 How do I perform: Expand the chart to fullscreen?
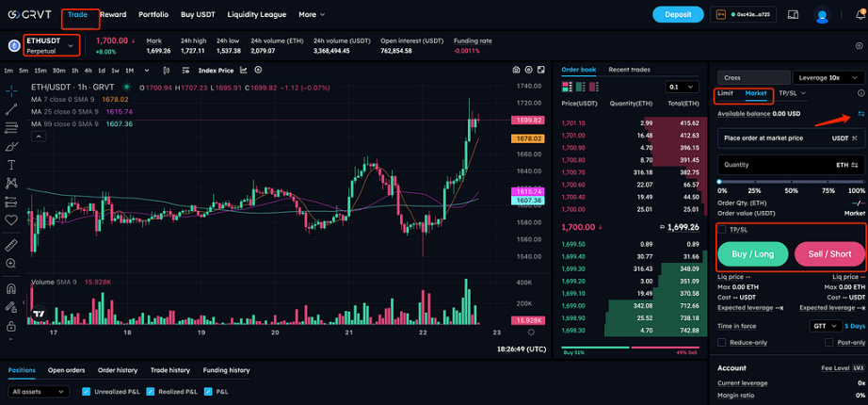pos(541,70)
